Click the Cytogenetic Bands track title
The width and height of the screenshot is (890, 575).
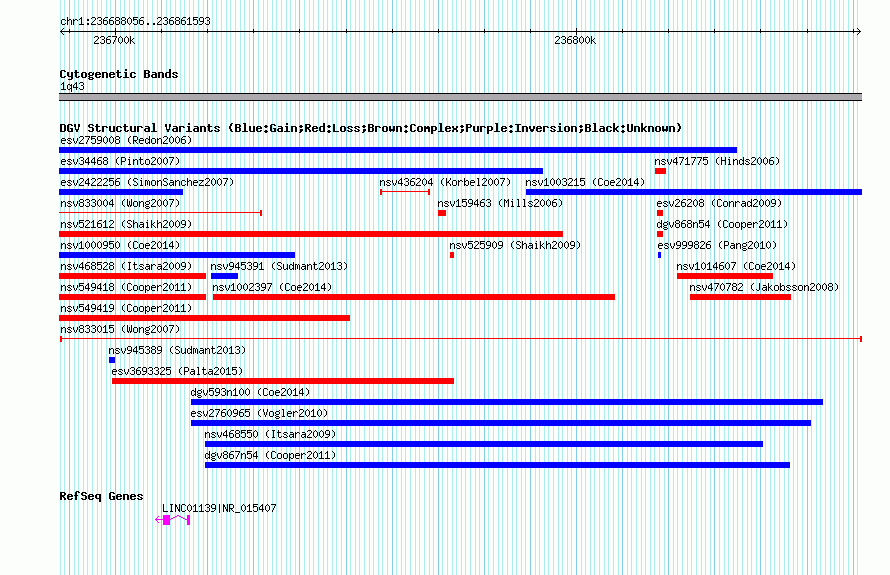[119, 74]
